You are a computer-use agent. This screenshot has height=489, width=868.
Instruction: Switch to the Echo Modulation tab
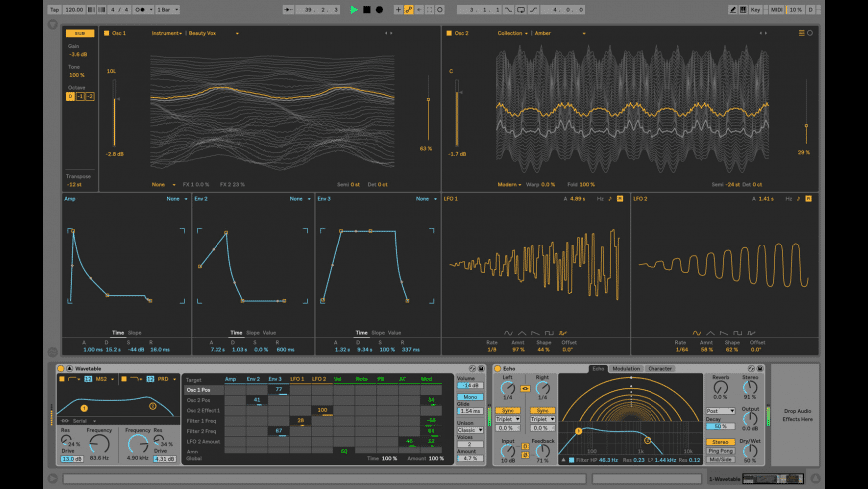coord(626,368)
